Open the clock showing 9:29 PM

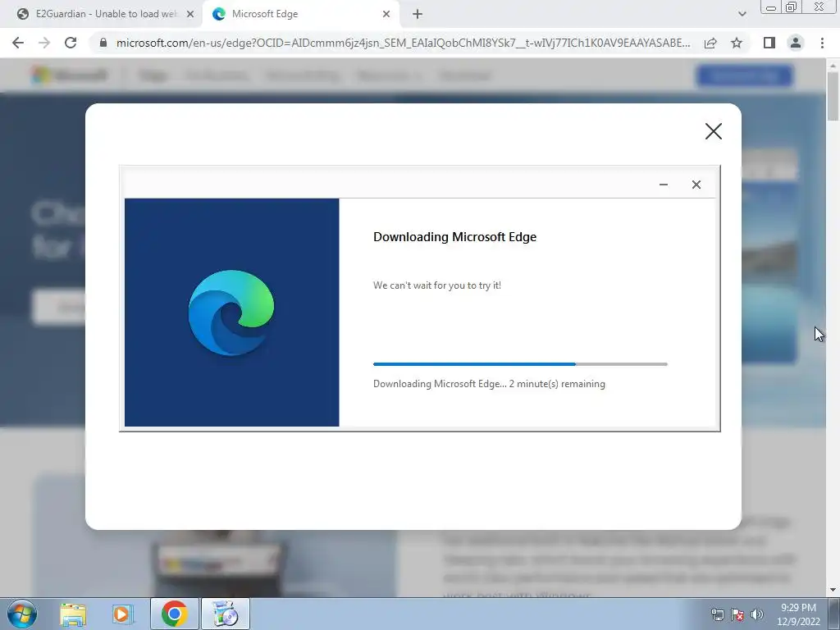[798, 614]
